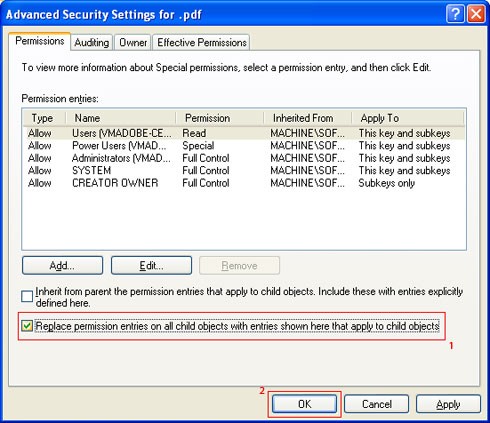Select the Permissions tab

click(40, 41)
